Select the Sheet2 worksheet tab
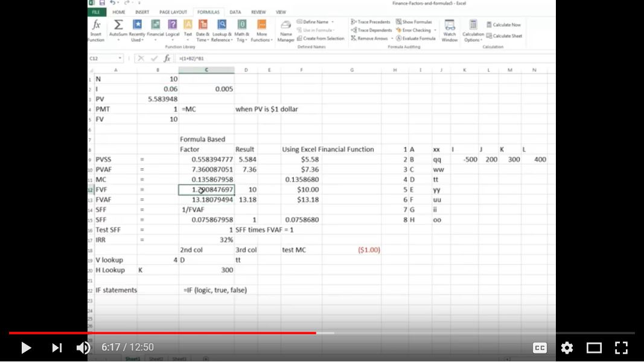Screen dimensions: 644x362 [156, 358]
